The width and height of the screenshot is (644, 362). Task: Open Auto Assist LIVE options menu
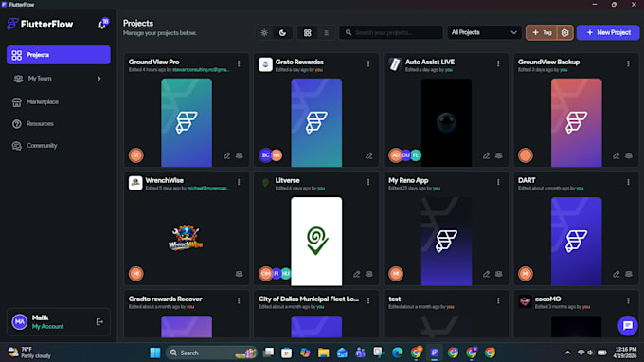pos(498,63)
